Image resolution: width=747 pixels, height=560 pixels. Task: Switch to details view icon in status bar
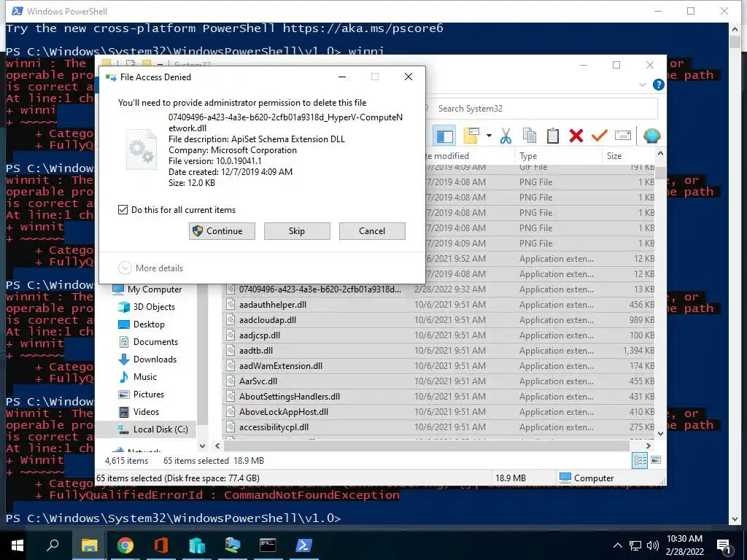pyautogui.click(x=640, y=460)
